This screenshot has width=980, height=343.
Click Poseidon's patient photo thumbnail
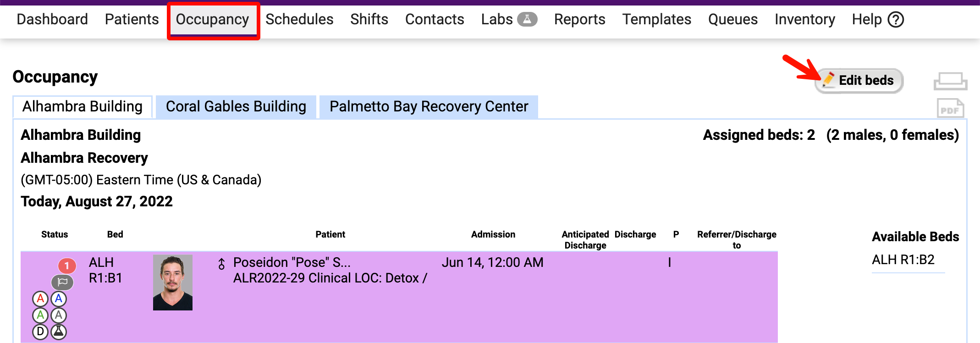tap(173, 282)
